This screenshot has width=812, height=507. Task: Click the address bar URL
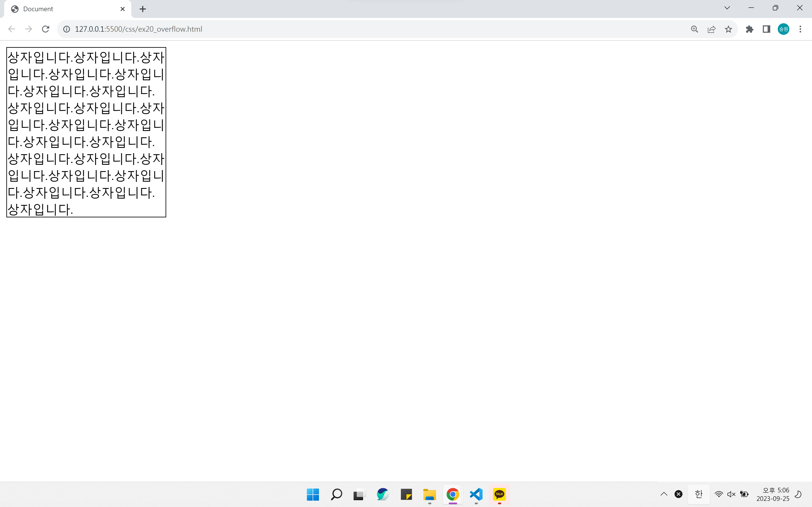pyautogui.click(x=138, y=29)
